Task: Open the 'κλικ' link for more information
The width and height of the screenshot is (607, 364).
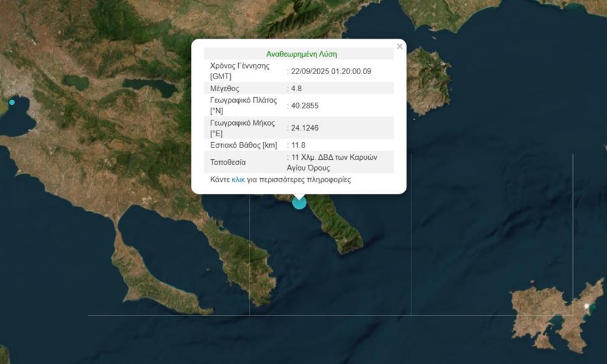Action: tap(238, 180)
